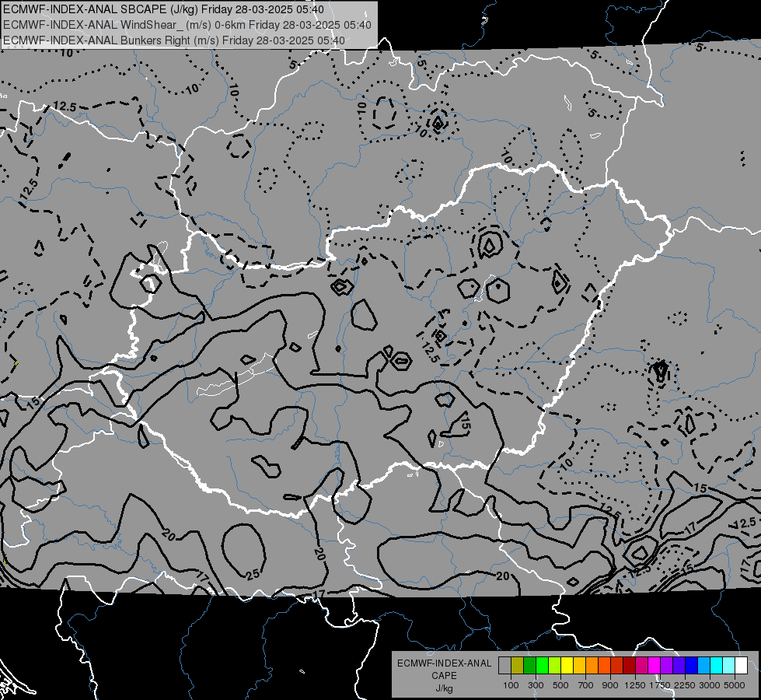Viewport: 761px width, 700px height.
Task: Click the white swatch ending the legend
Action: tap(741, 666)
